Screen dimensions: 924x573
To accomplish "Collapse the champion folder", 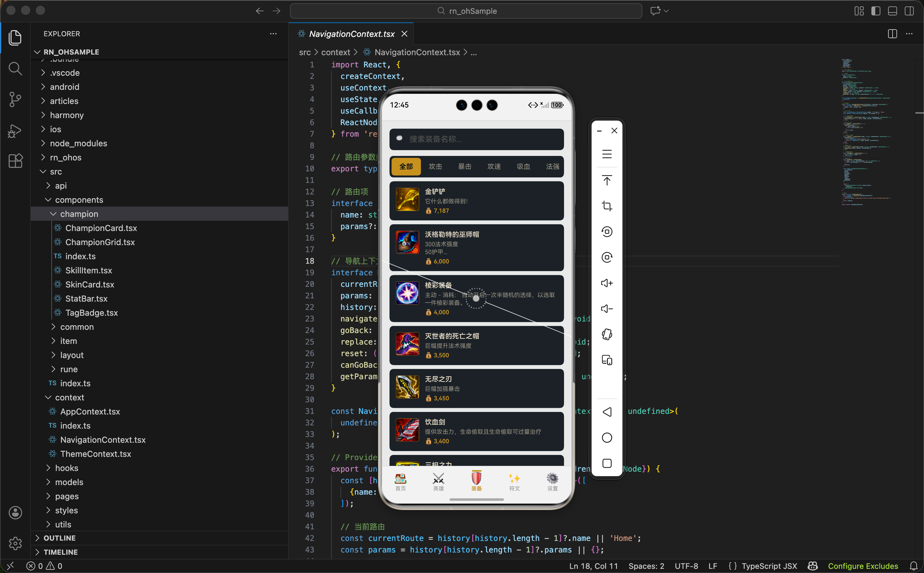I will (x=79, y=214).
